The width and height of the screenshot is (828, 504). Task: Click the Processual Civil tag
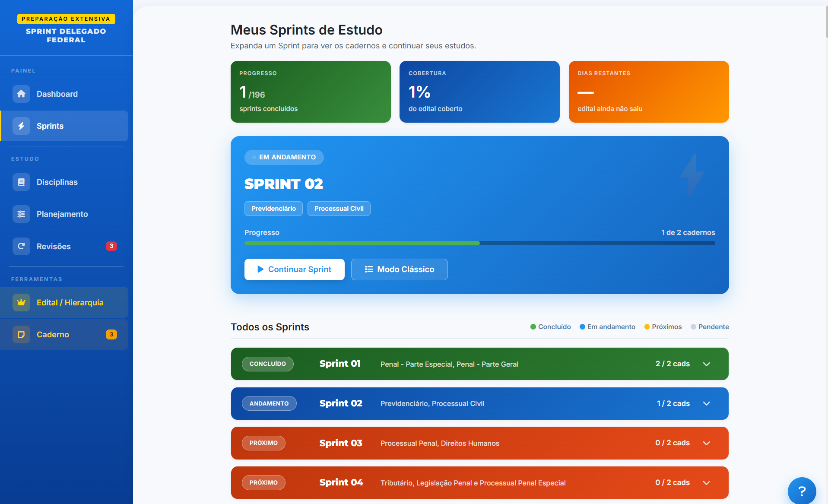pyautogui.click(x=339, y=209)
